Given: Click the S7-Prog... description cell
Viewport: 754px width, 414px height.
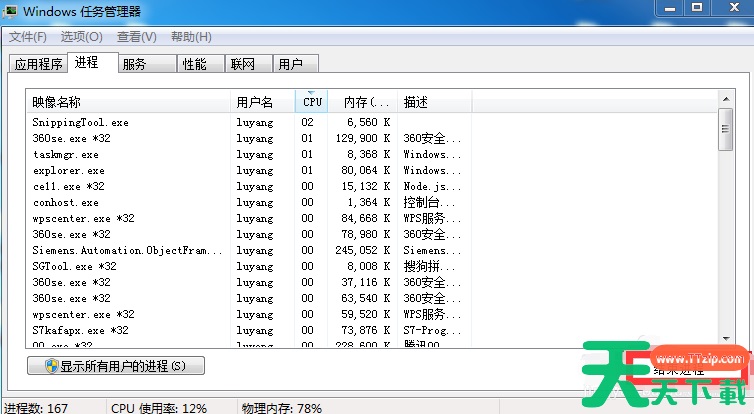Looking at the screenshot, I should [432, 330].
